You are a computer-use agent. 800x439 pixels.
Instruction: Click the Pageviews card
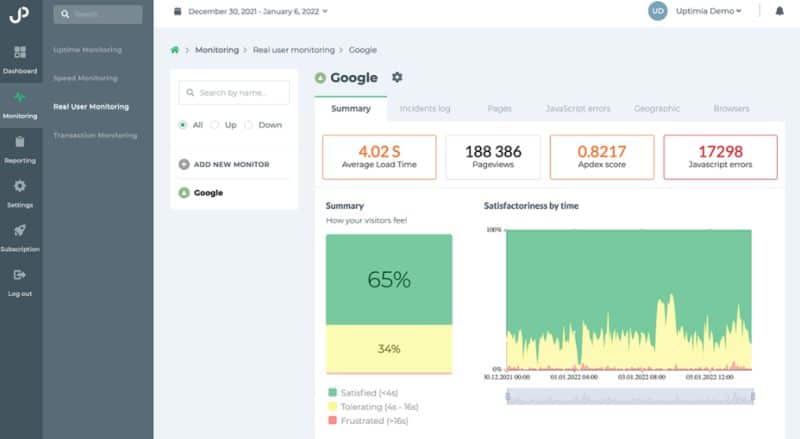click(x=493, y=157)
